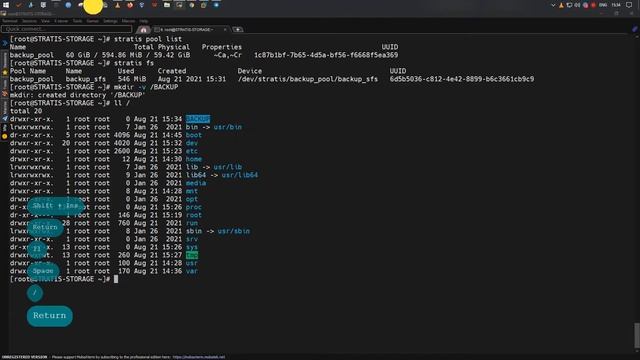Click the ENG language indicator

603,5
